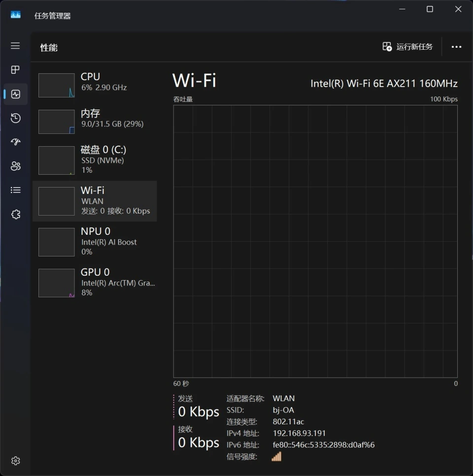Switch to the Users page icon
473x476 pixels.
15,166
